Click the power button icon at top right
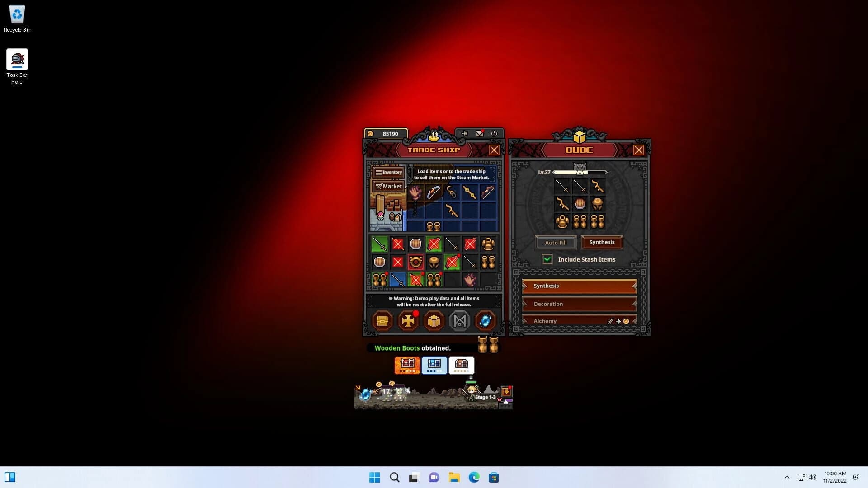 [x=494, y=133]
